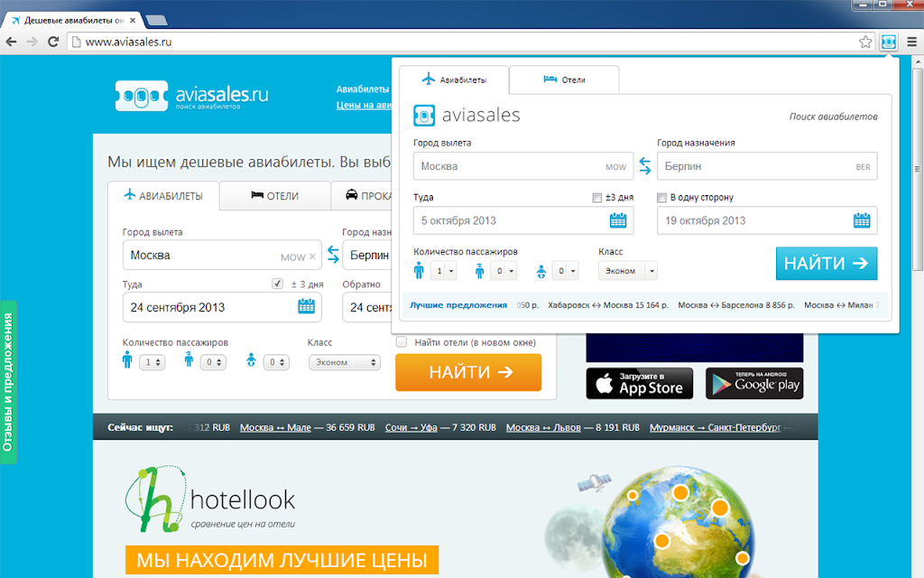Open Цены на авиабилеты header link
The height and width of the screenshot is (578, 924).
[x=364, y=105]
